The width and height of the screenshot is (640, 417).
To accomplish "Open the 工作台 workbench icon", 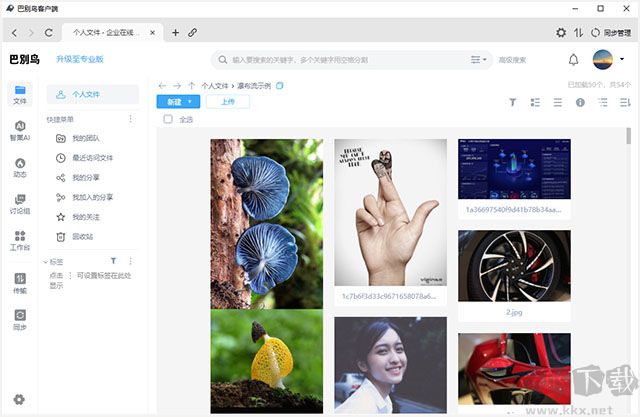I will pyautogui.click(x=20, y=241).
